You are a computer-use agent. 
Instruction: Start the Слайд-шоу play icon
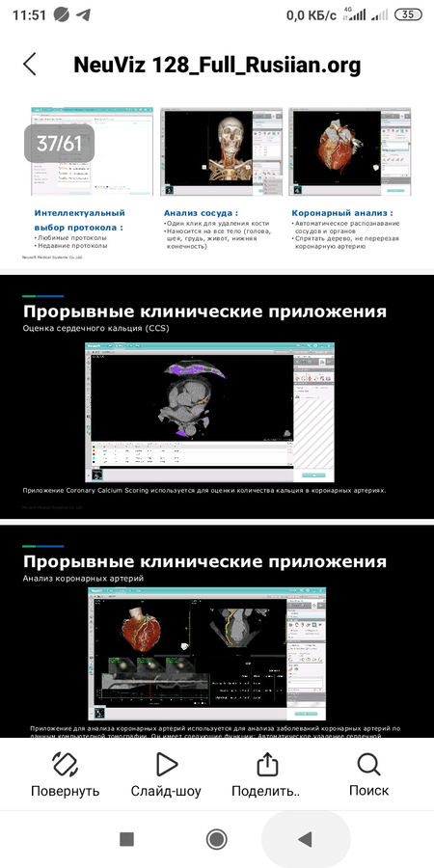(x=166, y=765)
